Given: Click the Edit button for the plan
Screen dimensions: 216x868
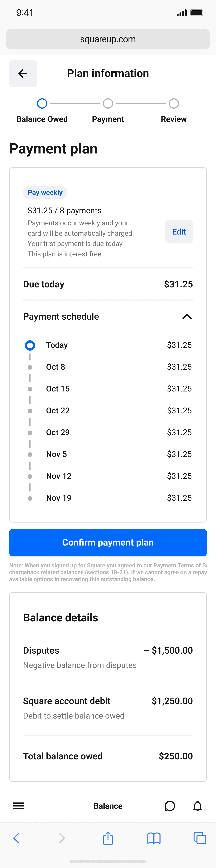Looking at the screenshot, I should [x=179, y=232].
